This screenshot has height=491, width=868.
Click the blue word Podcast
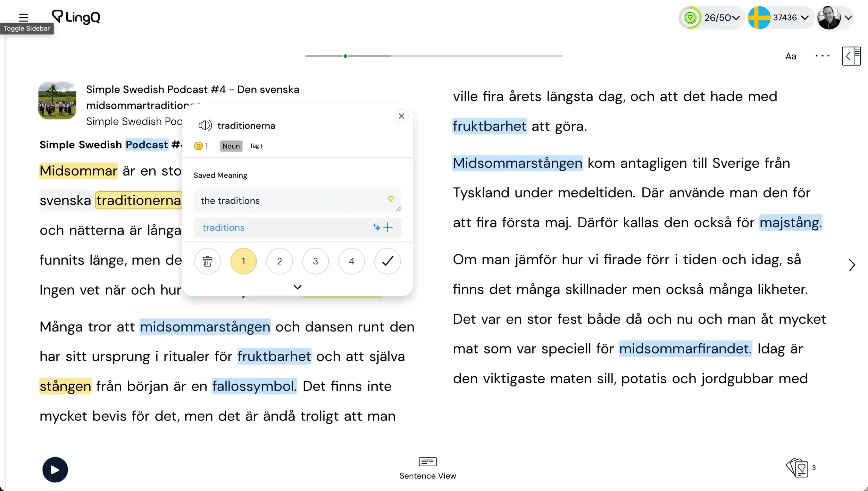(x=147, y=145)
